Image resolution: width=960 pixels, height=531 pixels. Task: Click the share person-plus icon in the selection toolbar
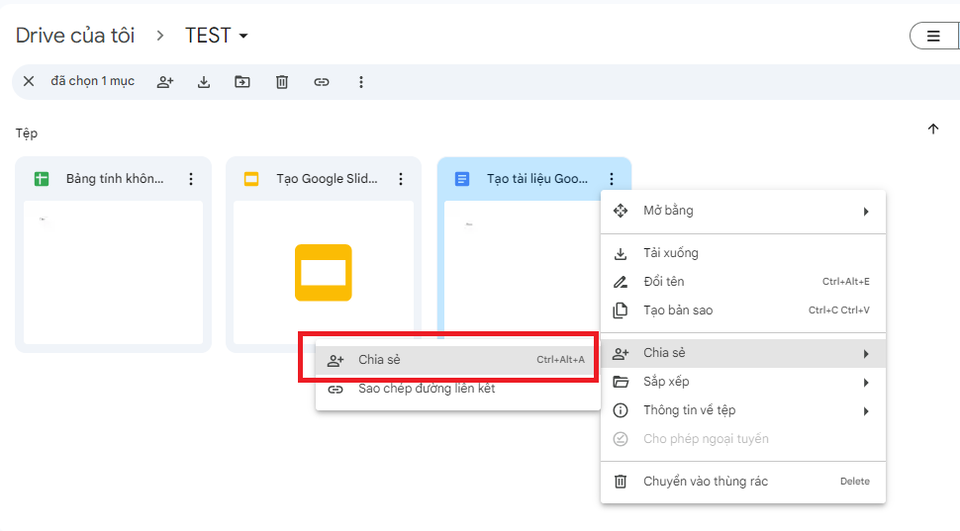[165, 82]
